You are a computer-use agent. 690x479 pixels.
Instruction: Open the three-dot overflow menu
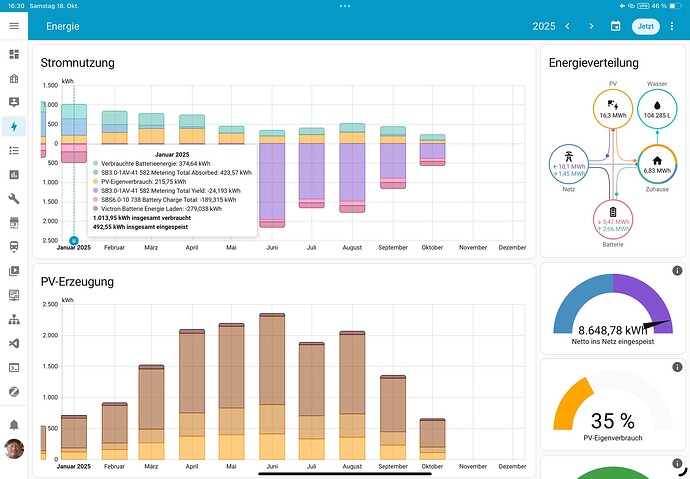tap(672, 26)
